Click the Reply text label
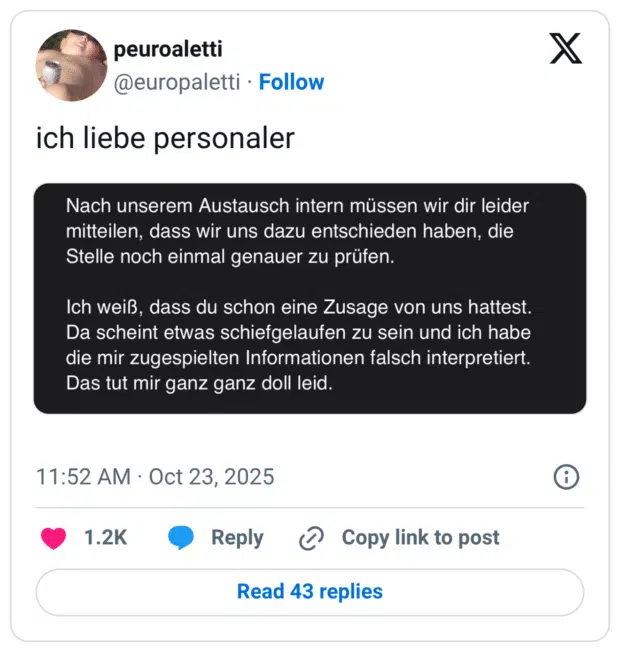Viewport: 620px width, 652px height. point(237,538)
